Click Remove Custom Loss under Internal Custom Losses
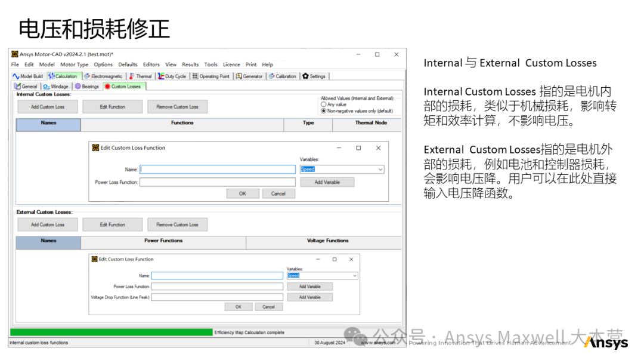 [x=178, y=107]
